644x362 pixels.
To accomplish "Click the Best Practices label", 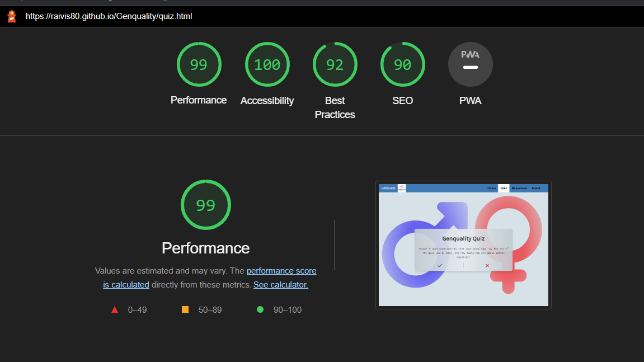I will (335, 107).
